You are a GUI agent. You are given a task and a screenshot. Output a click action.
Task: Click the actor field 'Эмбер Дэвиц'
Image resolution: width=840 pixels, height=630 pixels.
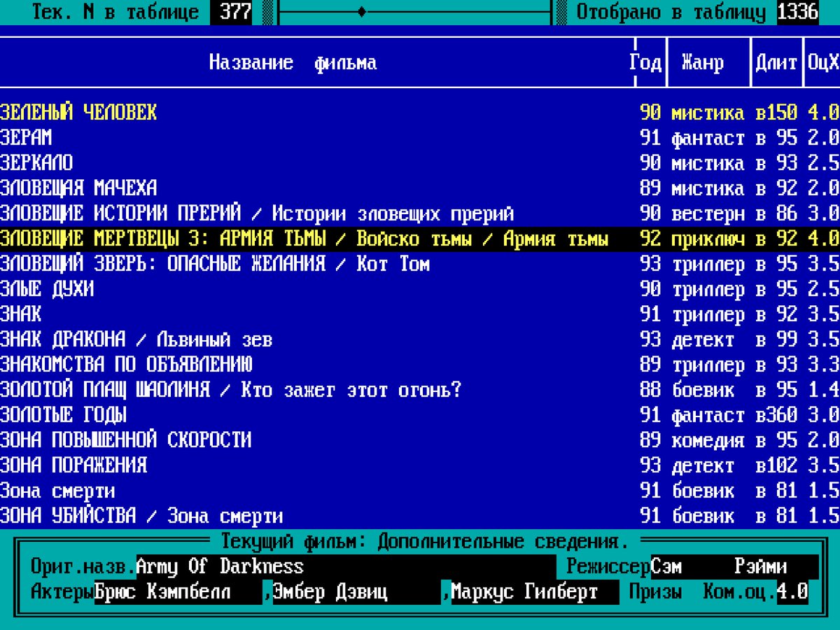pos(357,591)
